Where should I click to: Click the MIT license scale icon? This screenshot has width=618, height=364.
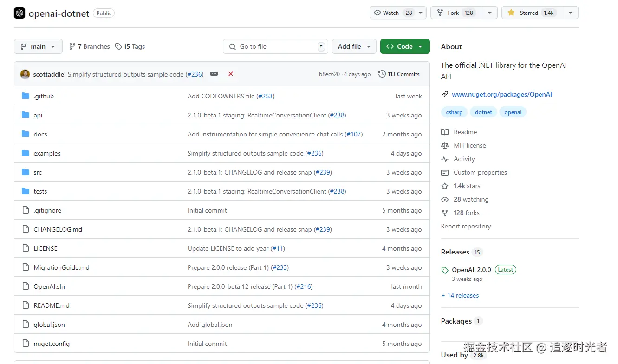pyautogui.click(x=445, y=145)
